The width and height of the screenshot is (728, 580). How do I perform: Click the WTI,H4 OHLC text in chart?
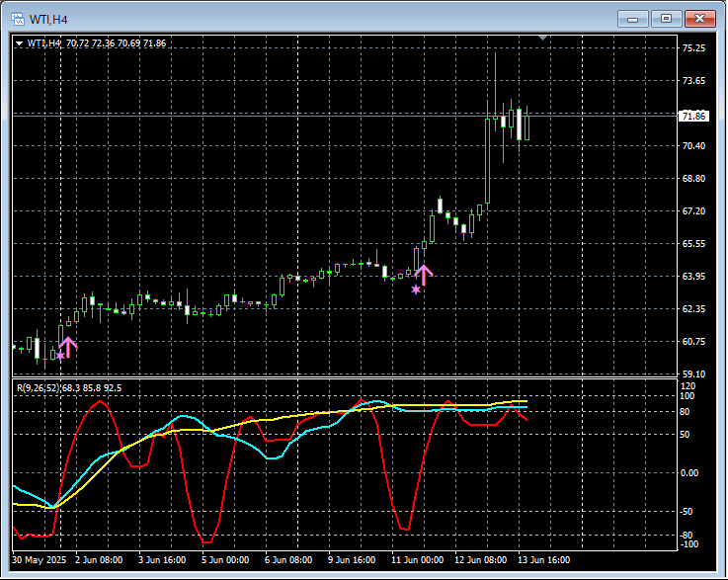pos(96,43)
